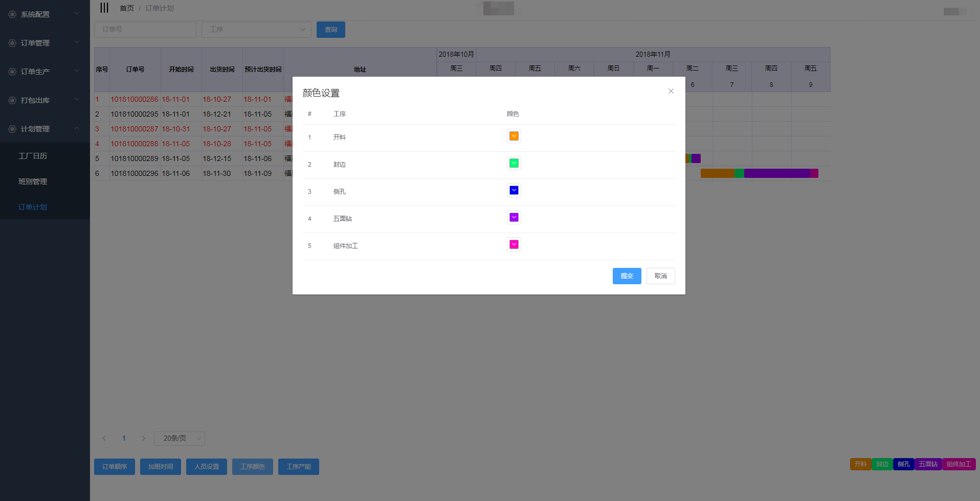Click the 系统配置 menu icon
Image resolution: width=980 pixels, height=501 pixels.
click(12, 14)
